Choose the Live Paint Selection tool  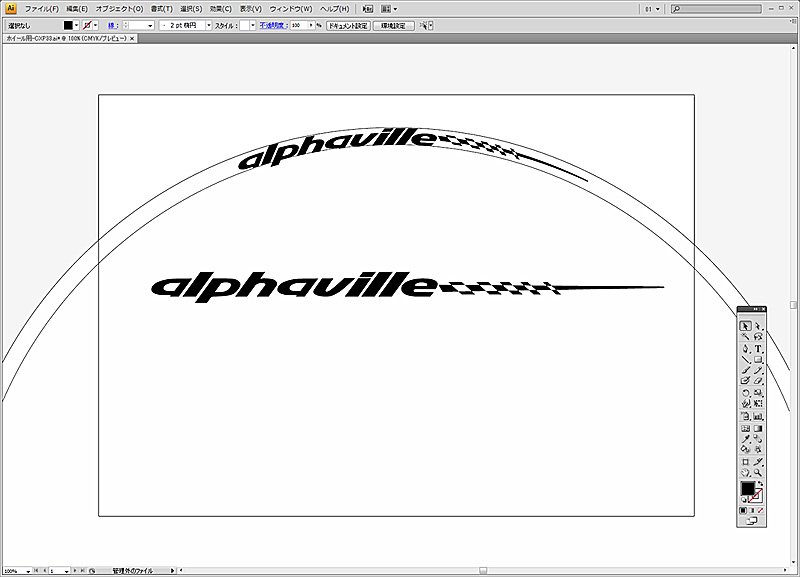(x=758, y=449)
